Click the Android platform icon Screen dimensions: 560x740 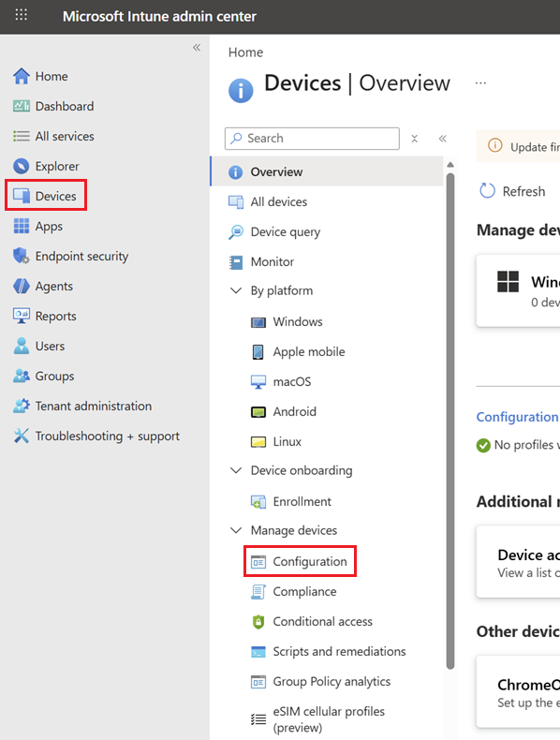point(258,412)
